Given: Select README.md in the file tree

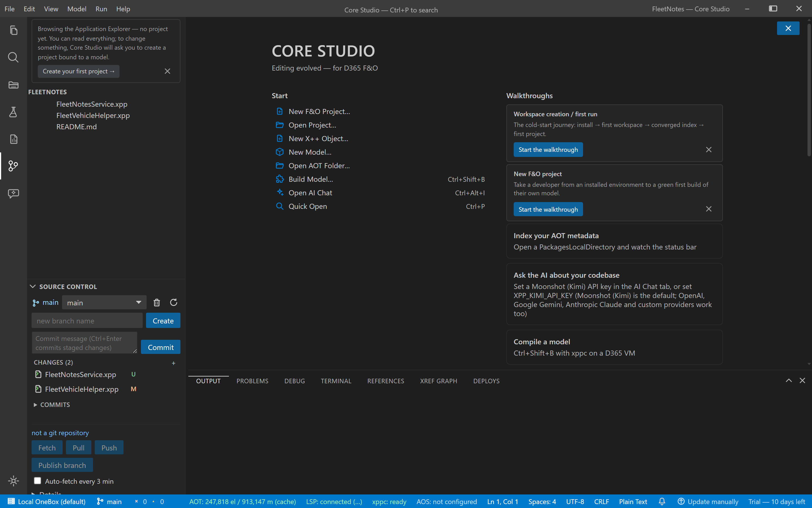Looking at the screenshot, I should point(76,127).
